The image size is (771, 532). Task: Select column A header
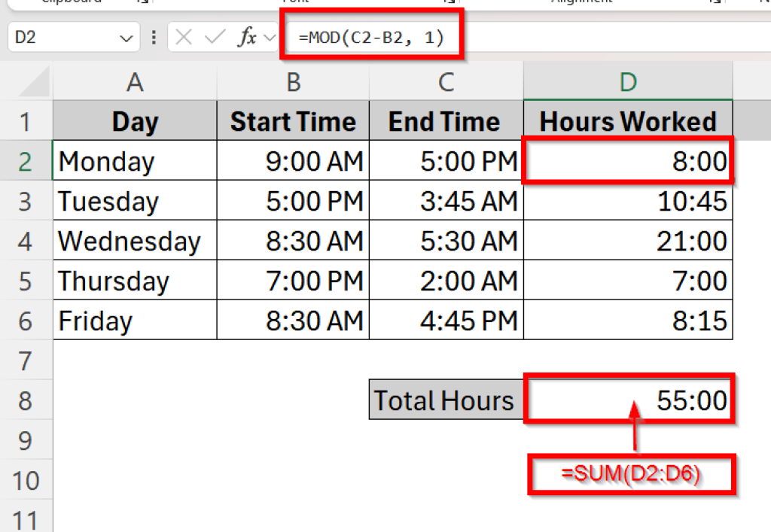click(135, 81)
